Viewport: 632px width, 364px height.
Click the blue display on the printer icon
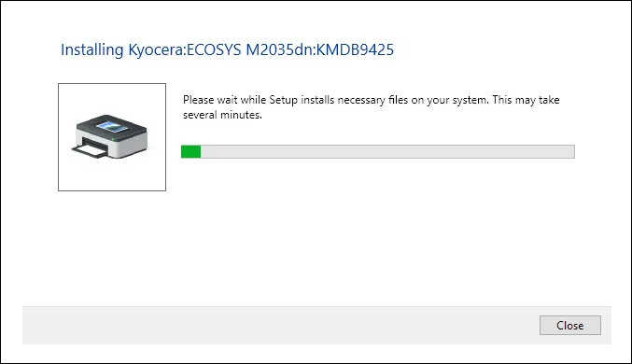pyautogui.click(x=112, y=127)
